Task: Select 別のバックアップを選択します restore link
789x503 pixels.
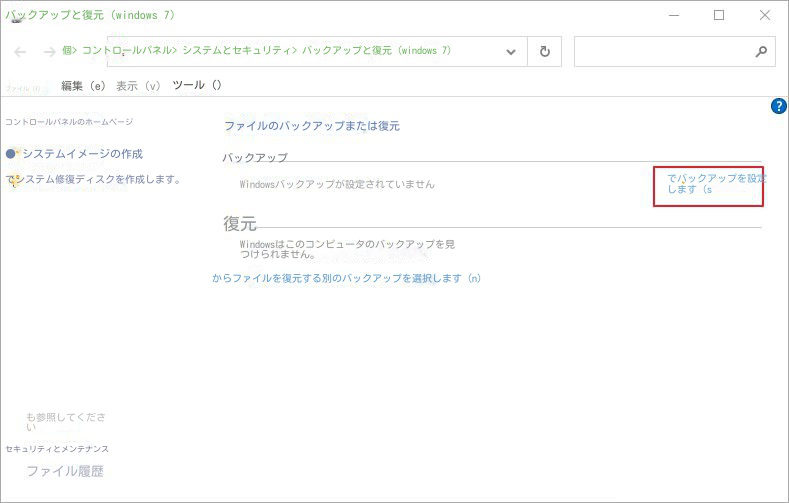Action: 346,278
